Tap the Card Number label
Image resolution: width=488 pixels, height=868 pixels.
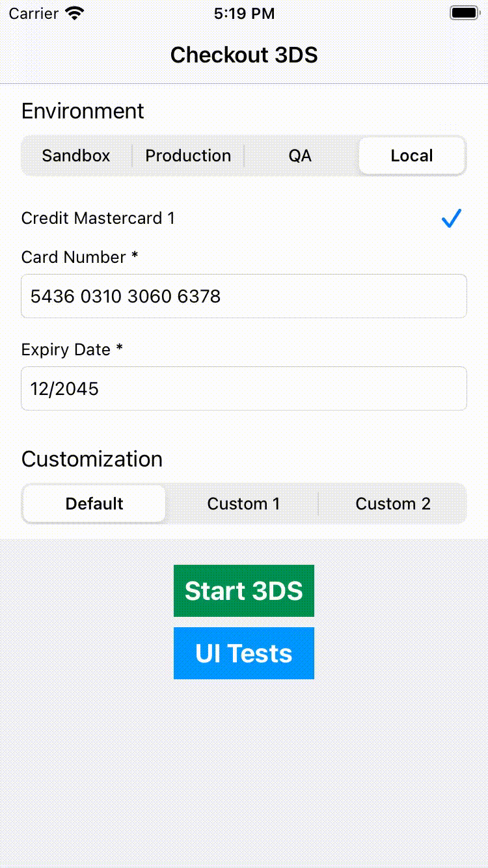(79, 257)
